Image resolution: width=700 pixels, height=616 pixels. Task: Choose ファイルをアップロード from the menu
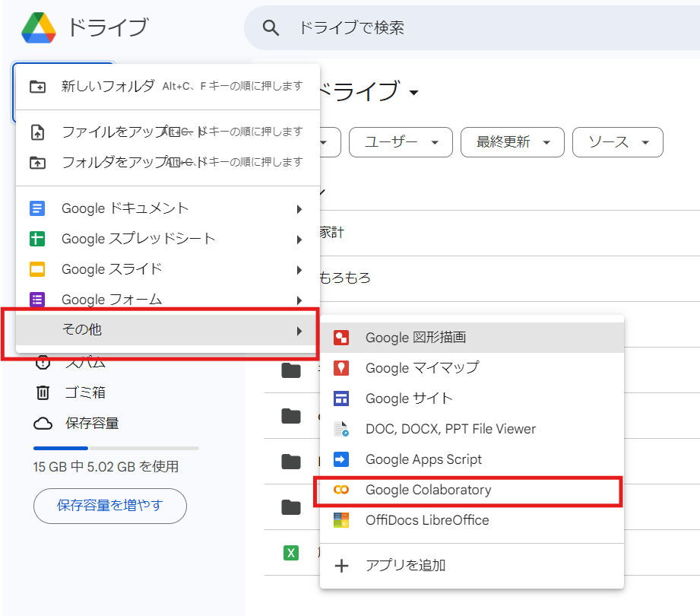click(168, 132)
